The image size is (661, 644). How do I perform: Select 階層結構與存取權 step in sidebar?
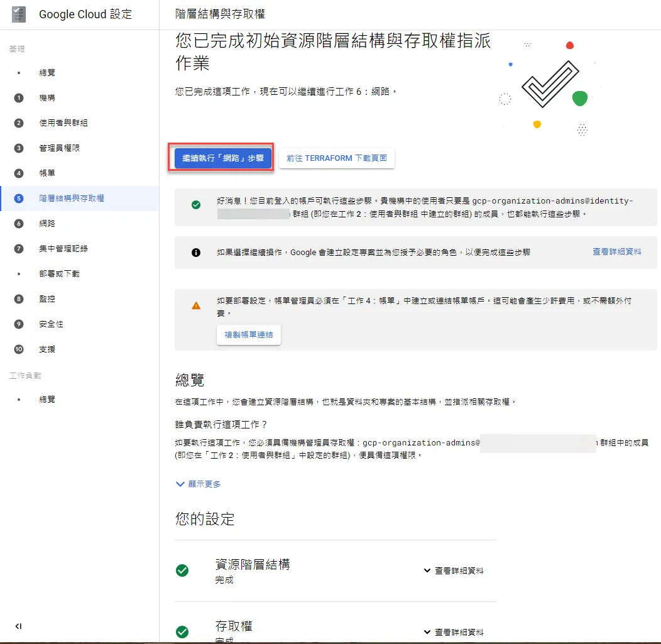[80, 199]
